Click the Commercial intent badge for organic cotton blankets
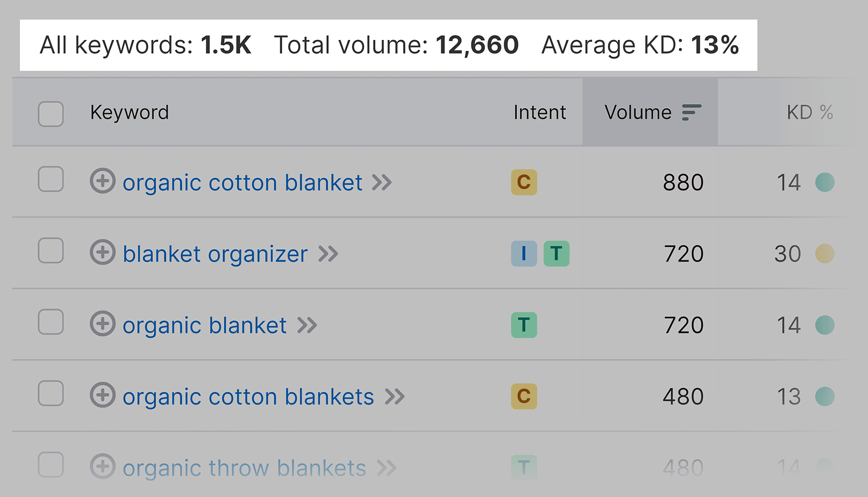This screenshot has width=868, height=497. 524,396
